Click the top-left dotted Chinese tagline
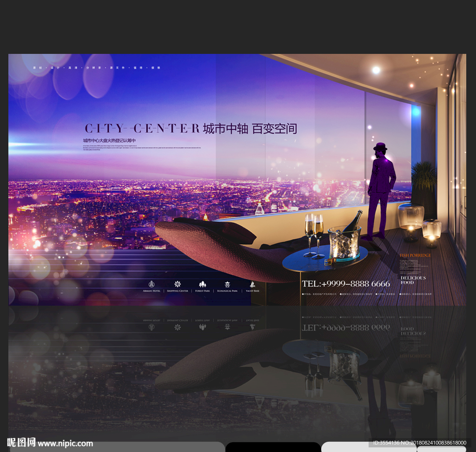The height and width of the screenshot is (452, 476). pyautogui.click(x=97, y=68)
